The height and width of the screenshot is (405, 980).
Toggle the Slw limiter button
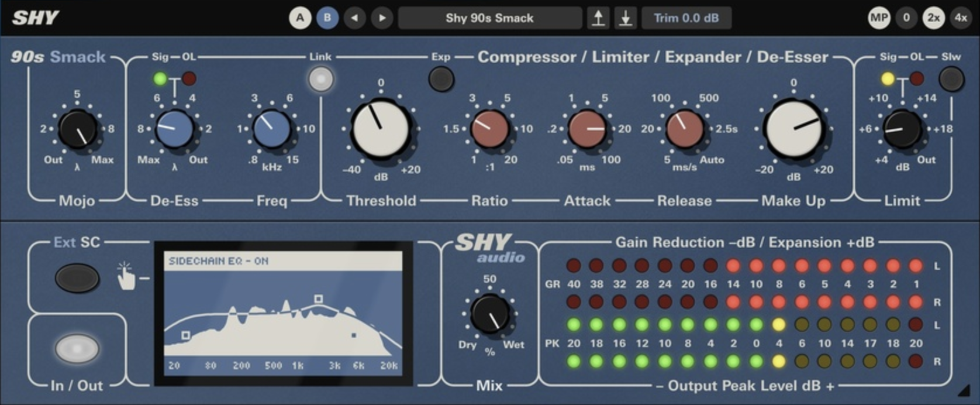[951, 79]
